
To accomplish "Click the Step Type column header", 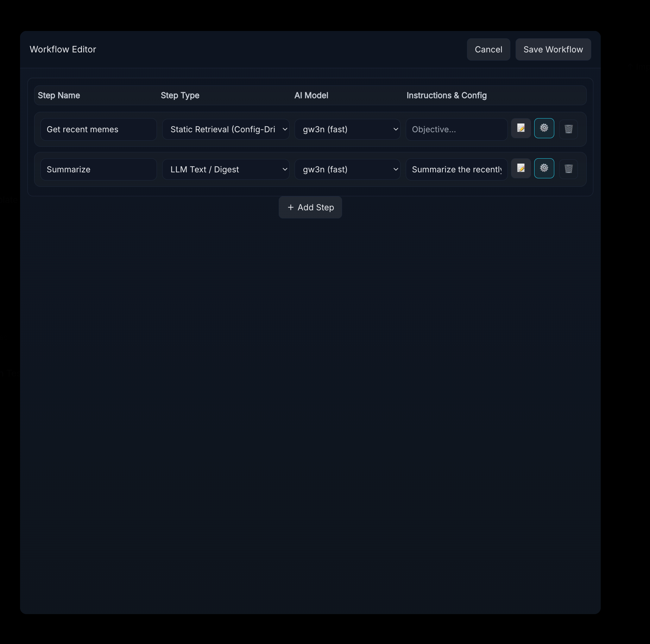I will pos(180,96).
